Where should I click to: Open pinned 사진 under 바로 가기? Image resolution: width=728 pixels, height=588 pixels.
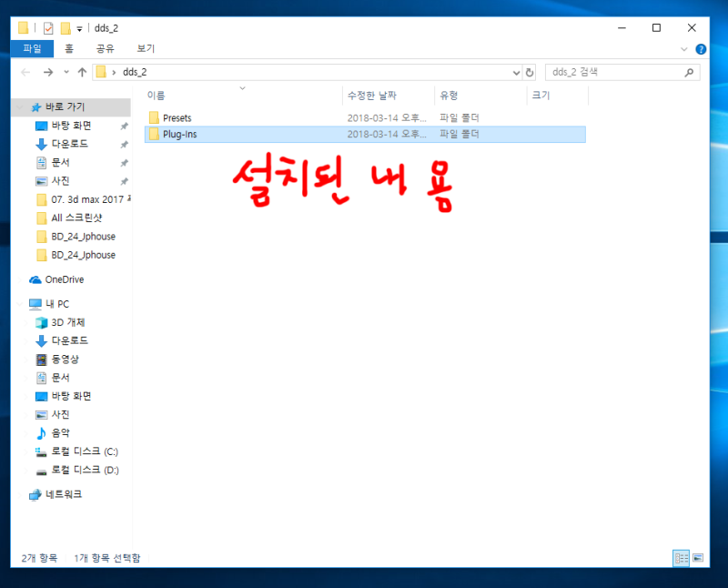pos(60,180)
